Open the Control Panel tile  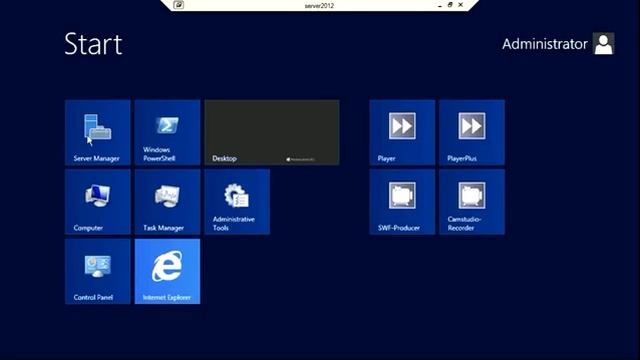click(98, 271)
